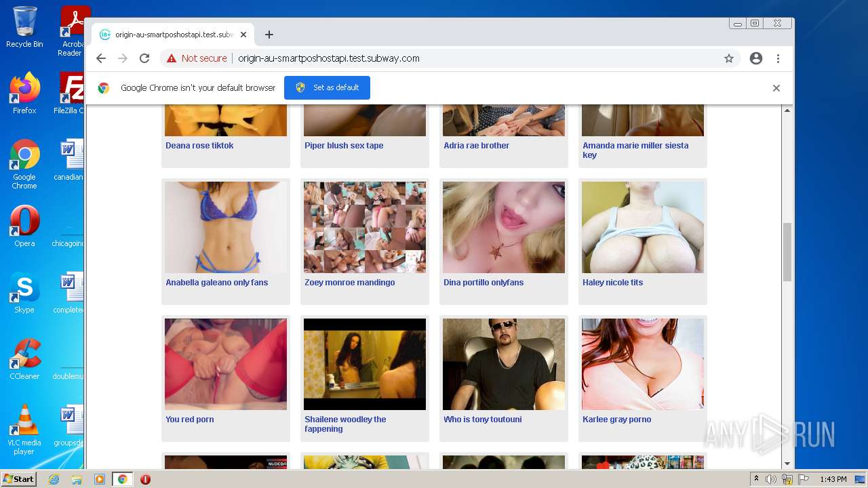
Task: Select the origin-au-smartposhostapi browser tab
Action: (173, 35)
